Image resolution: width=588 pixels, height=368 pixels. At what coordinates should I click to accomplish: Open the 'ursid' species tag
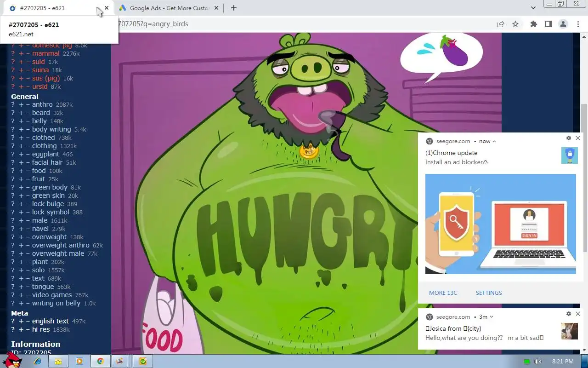click(x=40, y=86)
